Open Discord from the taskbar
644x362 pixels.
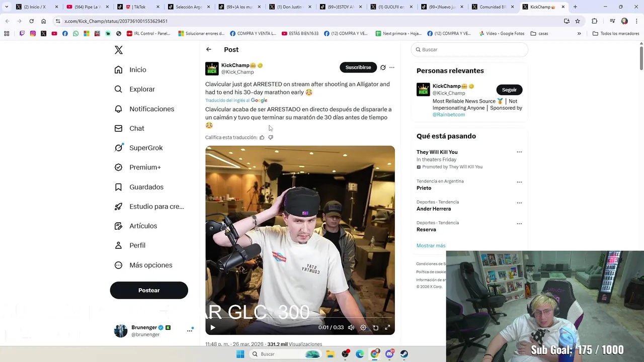(389, 354)
